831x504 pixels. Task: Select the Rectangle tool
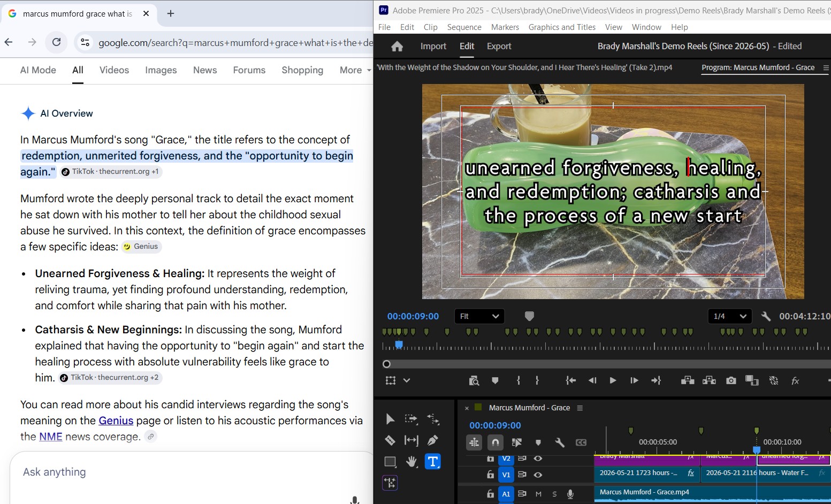390,462
